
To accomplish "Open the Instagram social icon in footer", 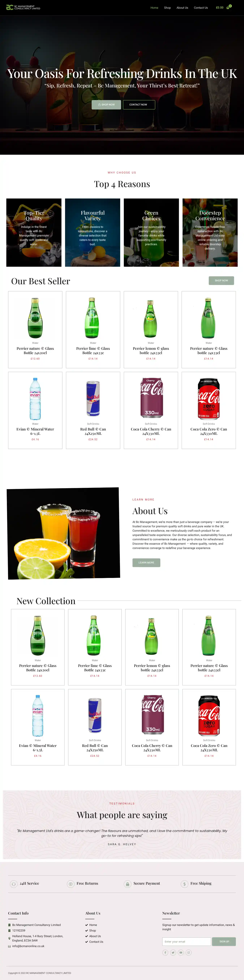I will (189, 952).
